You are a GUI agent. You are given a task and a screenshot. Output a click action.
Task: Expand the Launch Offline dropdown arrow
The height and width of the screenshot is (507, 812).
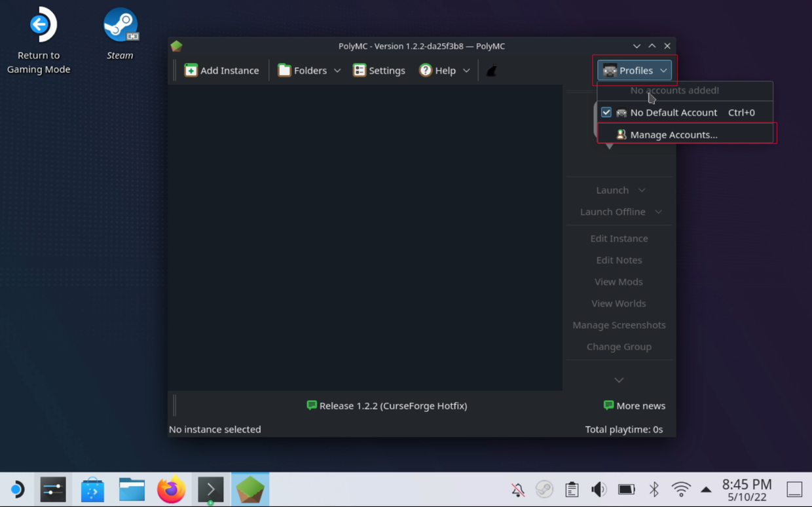tap(658, 212)
